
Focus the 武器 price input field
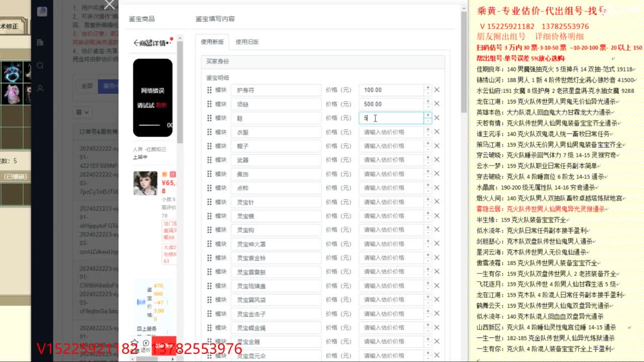pos(391,160)
